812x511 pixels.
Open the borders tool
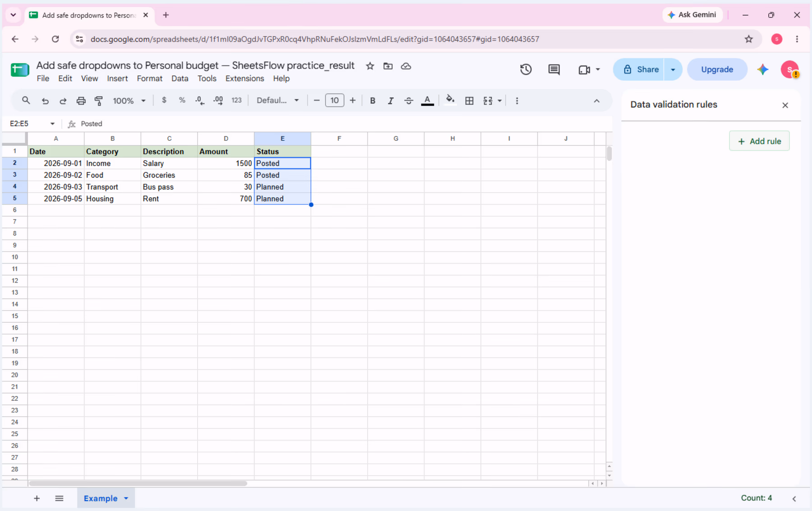pos(469,101)
